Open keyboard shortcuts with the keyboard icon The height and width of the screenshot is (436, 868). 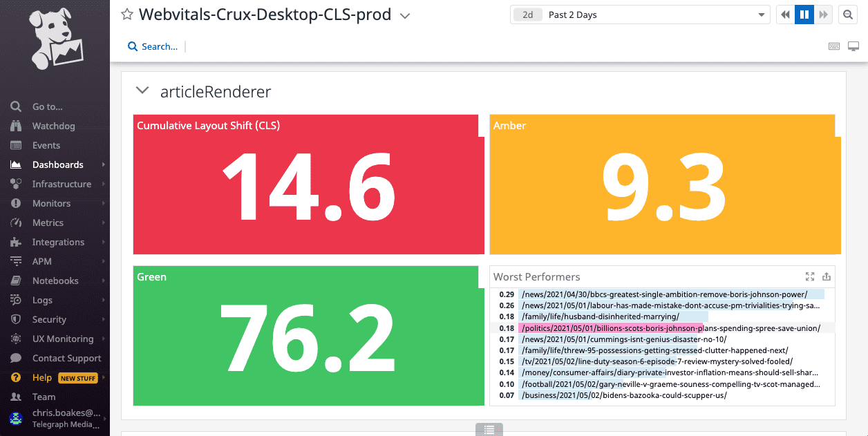point(834,46)
